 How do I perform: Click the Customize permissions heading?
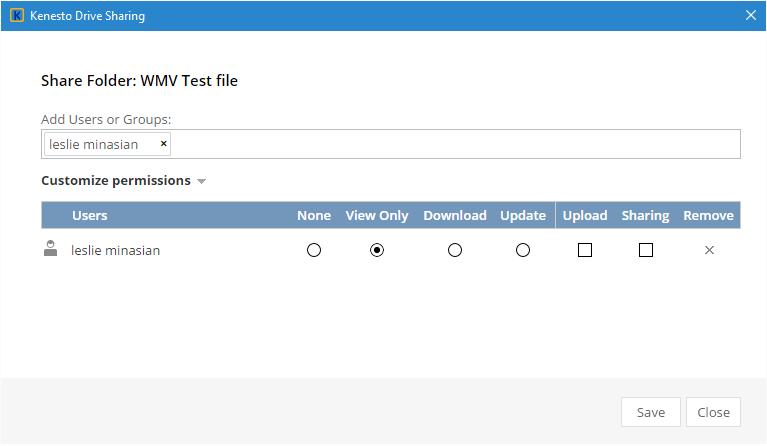(116, 180)
